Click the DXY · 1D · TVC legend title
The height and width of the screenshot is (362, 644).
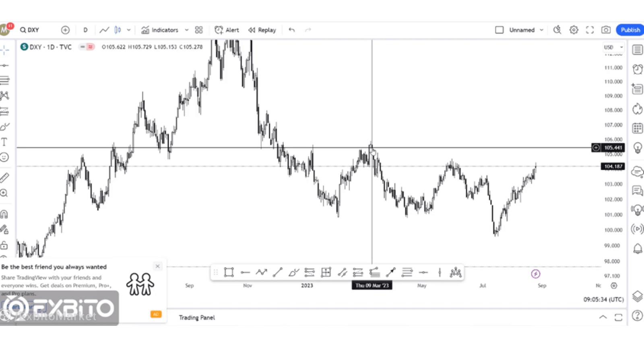coord(50,47)
